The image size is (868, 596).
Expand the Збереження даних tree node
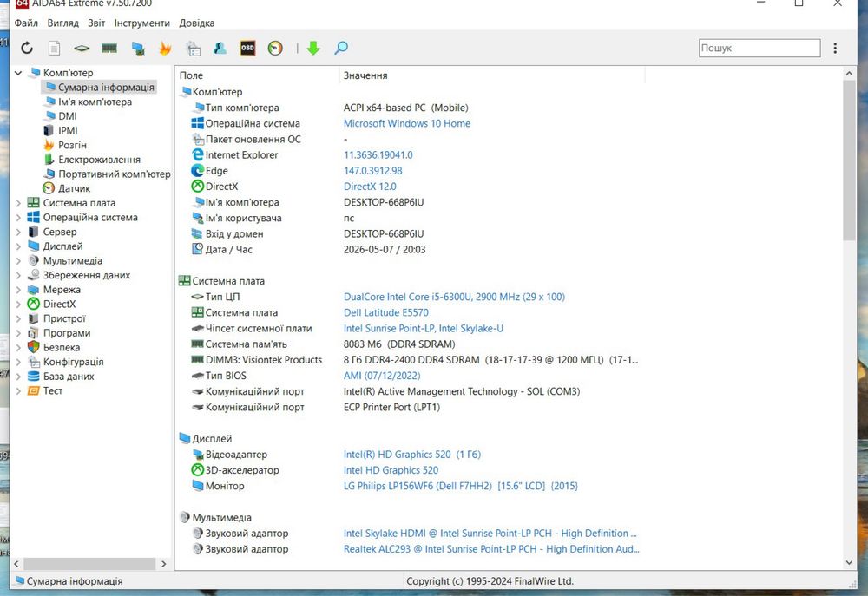18,275
